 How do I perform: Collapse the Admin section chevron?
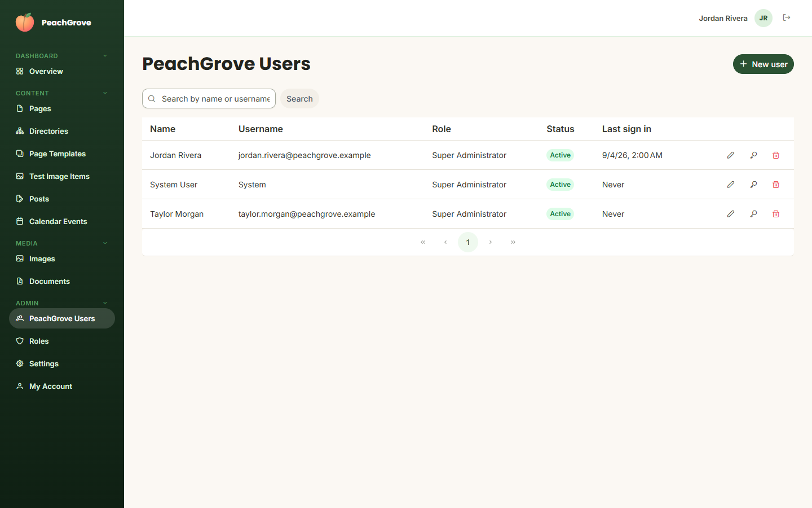pyautogui.click(x=105, y=303)
